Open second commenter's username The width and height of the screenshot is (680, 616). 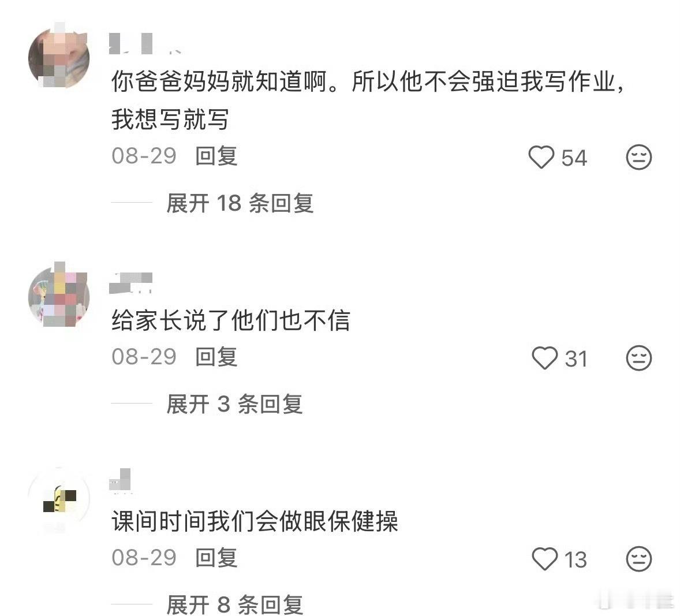pyautogui.click(x=130, y=283)
